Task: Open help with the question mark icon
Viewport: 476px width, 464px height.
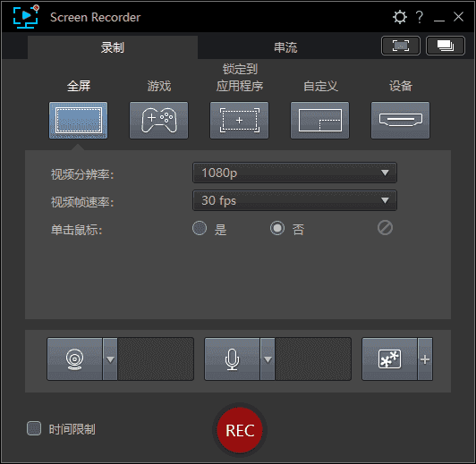Action: coord(420,17)
